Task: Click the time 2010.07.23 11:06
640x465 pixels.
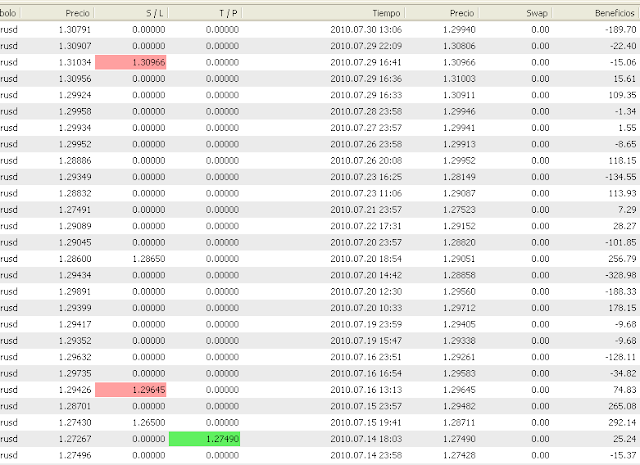Action: click(x=366, y=193)
